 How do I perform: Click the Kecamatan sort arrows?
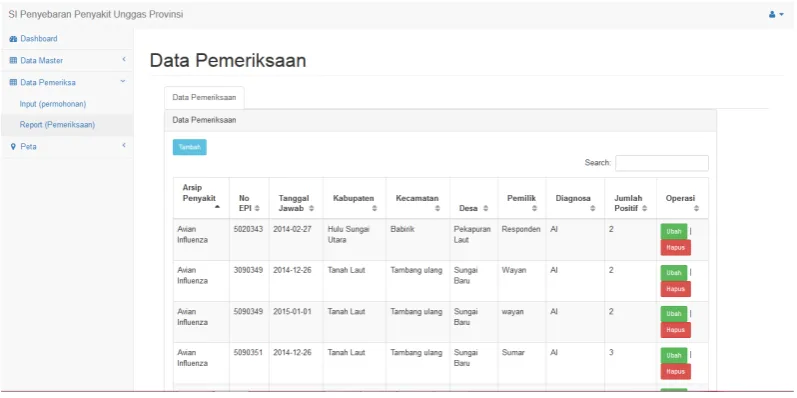click(x=438, y=208)
